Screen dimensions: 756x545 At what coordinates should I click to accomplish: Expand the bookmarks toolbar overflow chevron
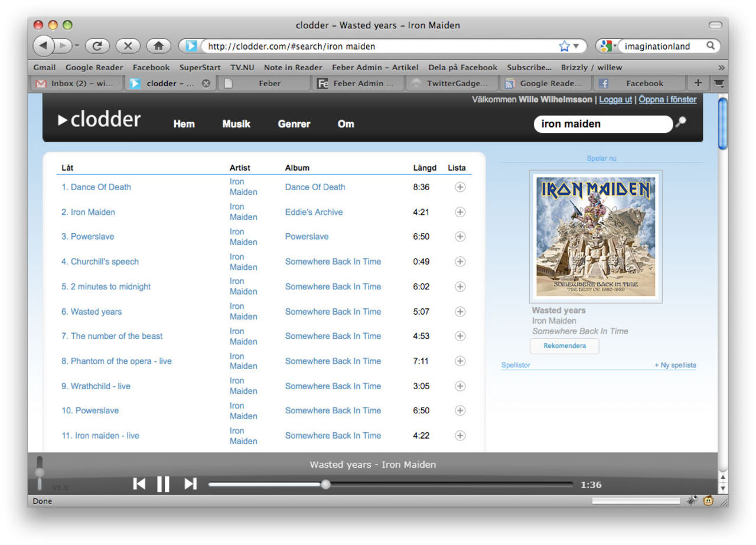click(721, 67)
